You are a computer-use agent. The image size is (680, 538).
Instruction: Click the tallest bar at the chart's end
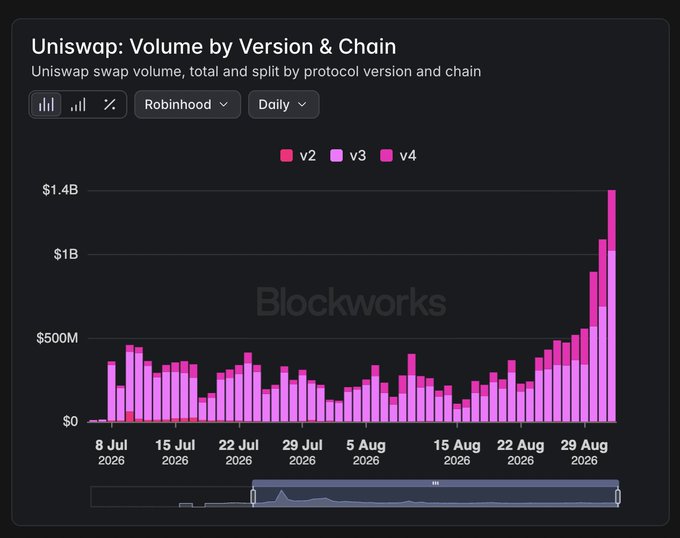[x=612, y=306]
